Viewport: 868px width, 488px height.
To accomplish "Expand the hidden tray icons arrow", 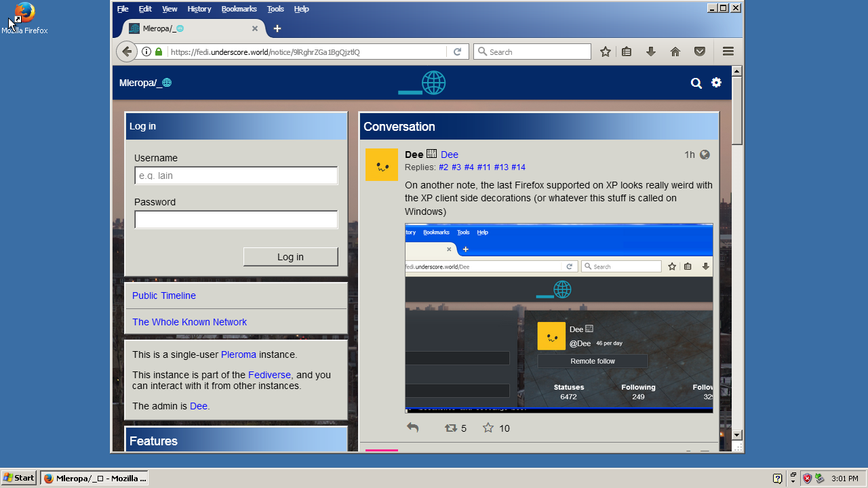I will [x=793, y=481].
